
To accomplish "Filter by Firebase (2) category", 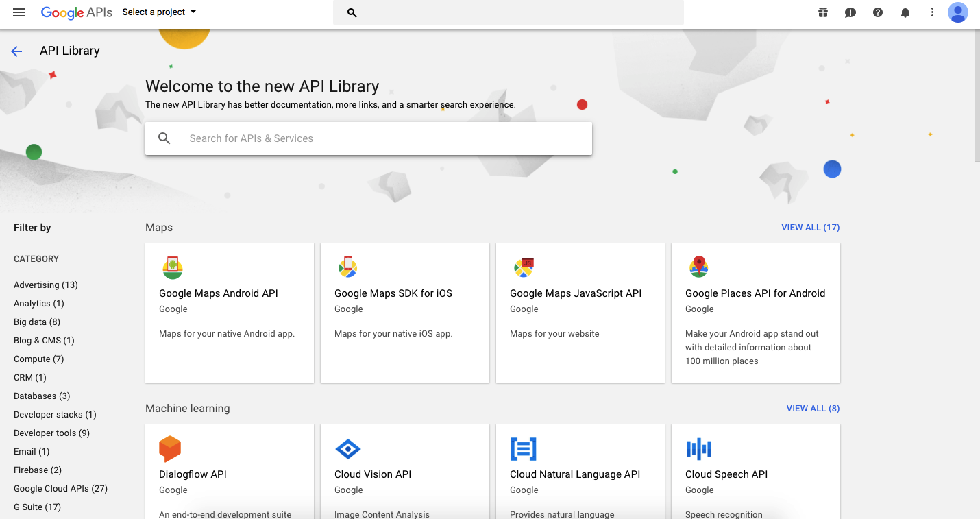I will point(38,470).
